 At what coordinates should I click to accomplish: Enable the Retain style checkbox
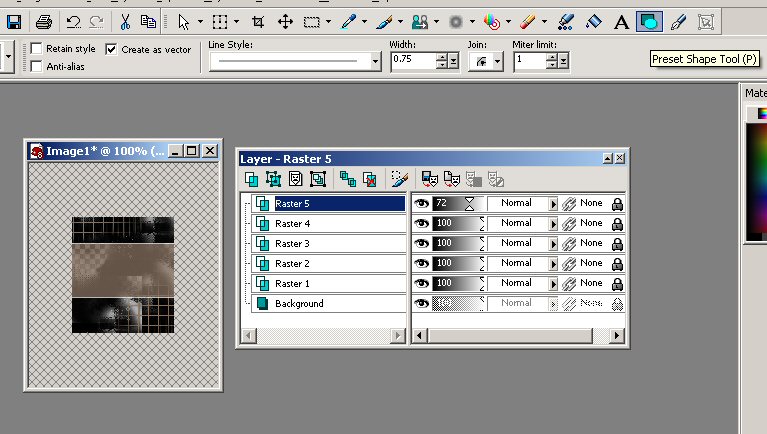coord(37,49)
